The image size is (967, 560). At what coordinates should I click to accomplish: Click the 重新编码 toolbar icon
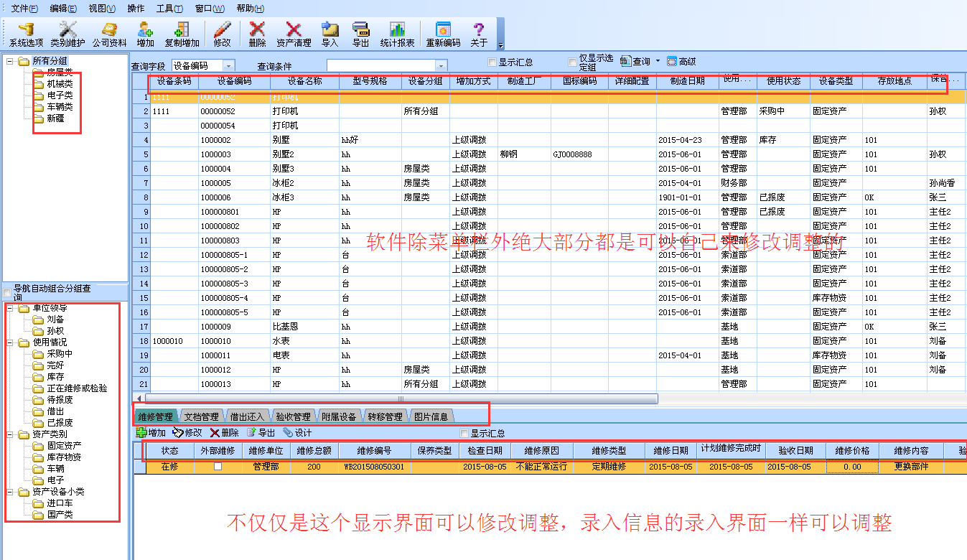443,34
